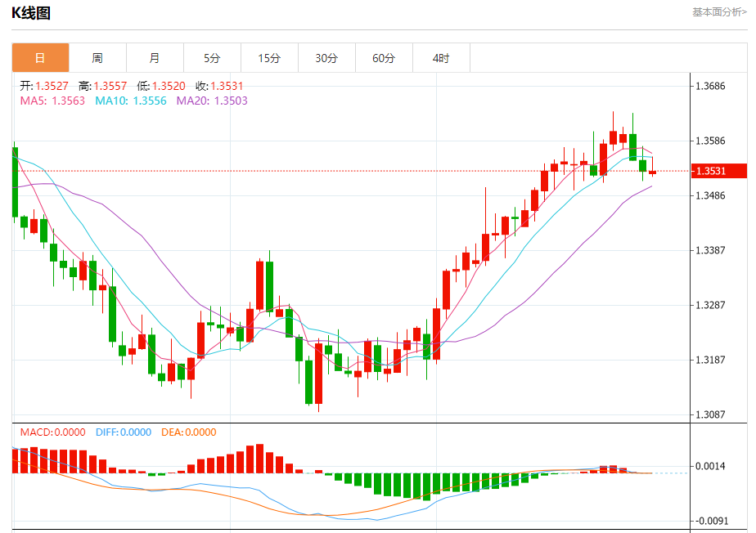Viewport: 756px width, 533px height.
Task: Click the MACD:0.0000 label
Action: click(52, 432)
